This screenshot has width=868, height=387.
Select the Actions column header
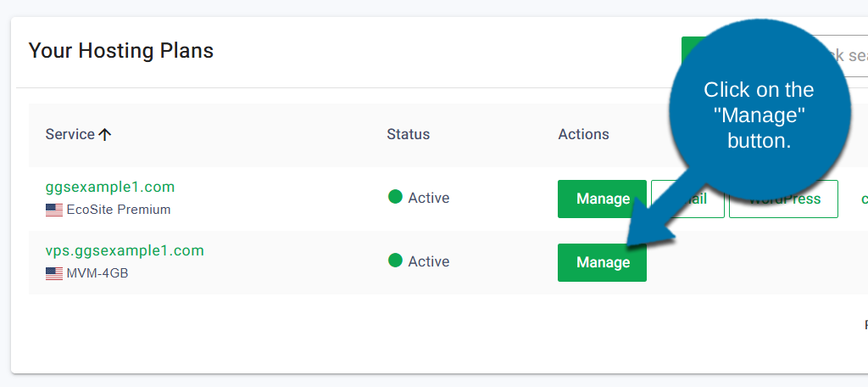point(583,135)
